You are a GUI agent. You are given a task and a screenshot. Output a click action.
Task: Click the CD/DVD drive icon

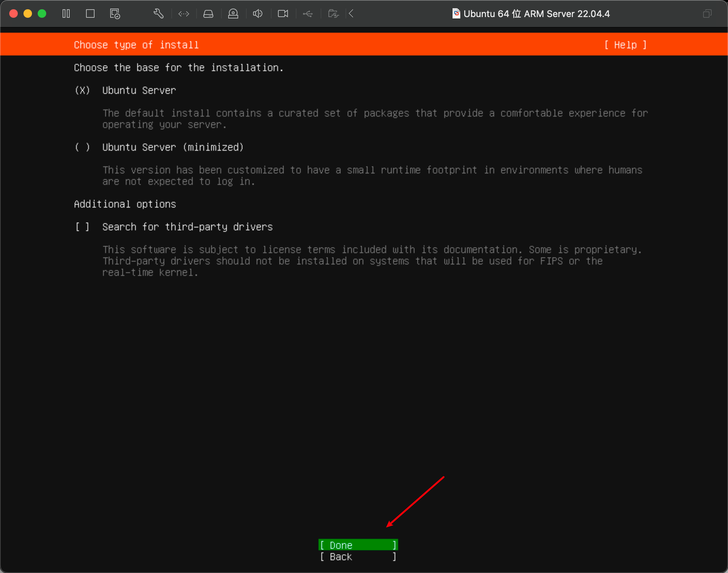pyautogui.click(x=233, y=14)
